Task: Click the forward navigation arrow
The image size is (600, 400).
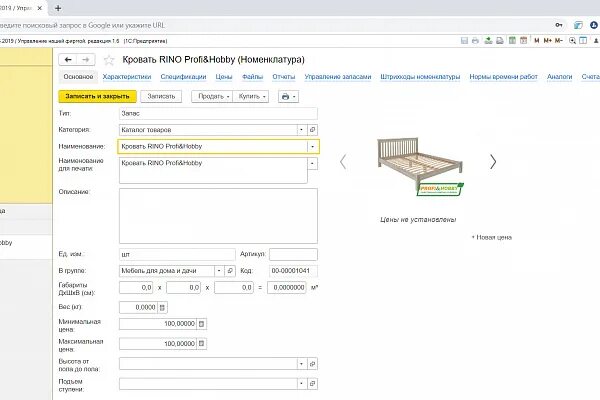Action: (x=86, y=60)
